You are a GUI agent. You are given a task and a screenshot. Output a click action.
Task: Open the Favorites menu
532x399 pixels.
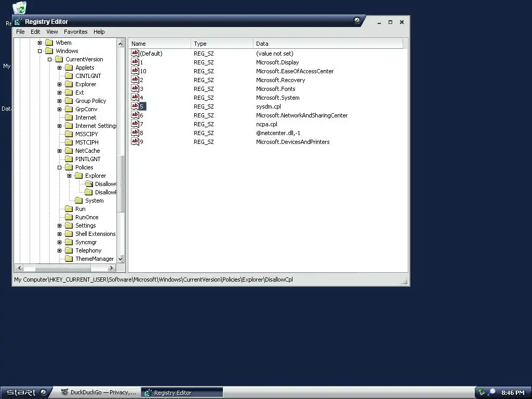click(76, 32)
